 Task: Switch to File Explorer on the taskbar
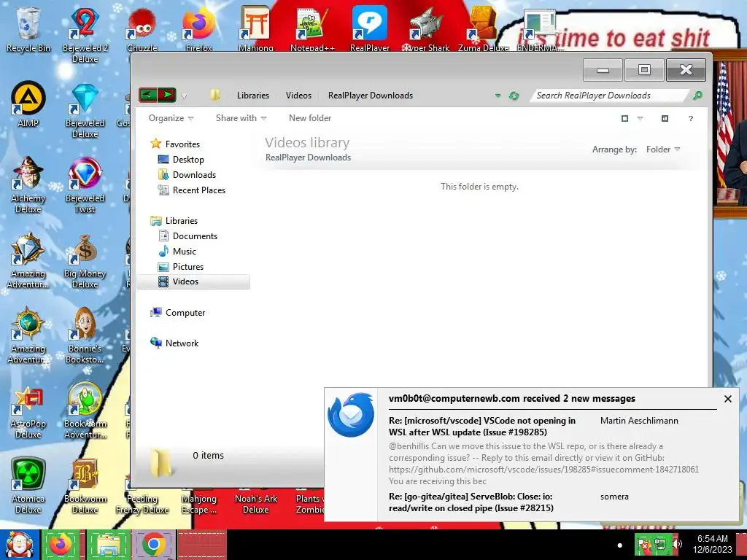coord(108,545)
